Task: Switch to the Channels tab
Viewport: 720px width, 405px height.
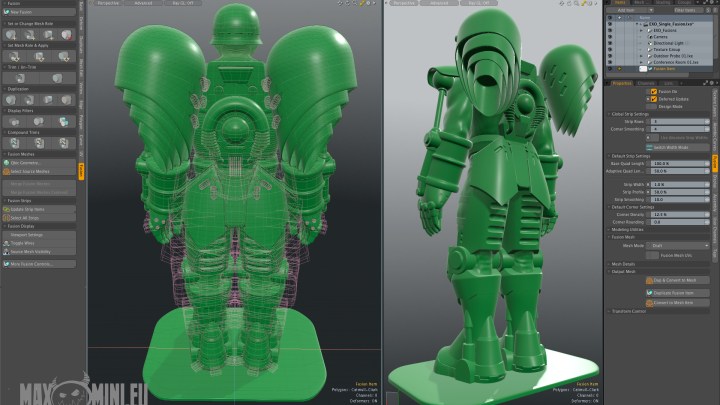Action: 646,83
